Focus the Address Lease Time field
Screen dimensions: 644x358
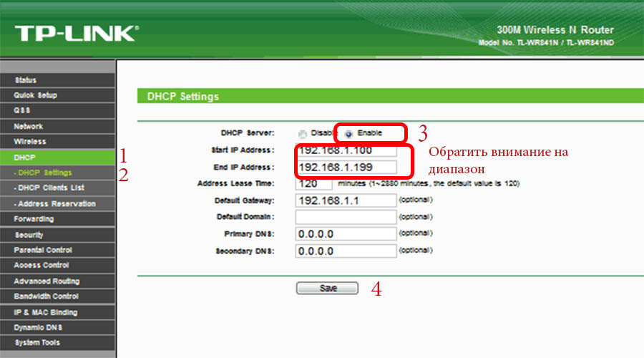313,184
